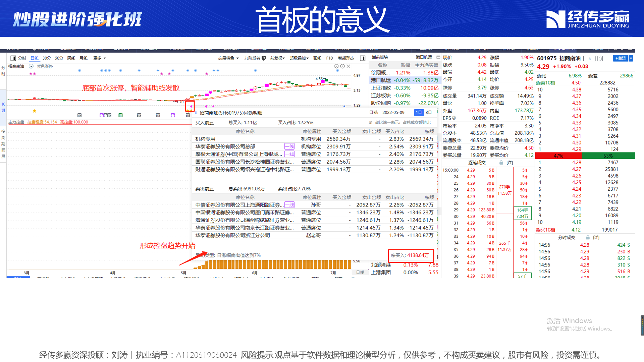Click the 日线 label at chart bottom right
The image size is (644, 362).
(x=360, y=273)
